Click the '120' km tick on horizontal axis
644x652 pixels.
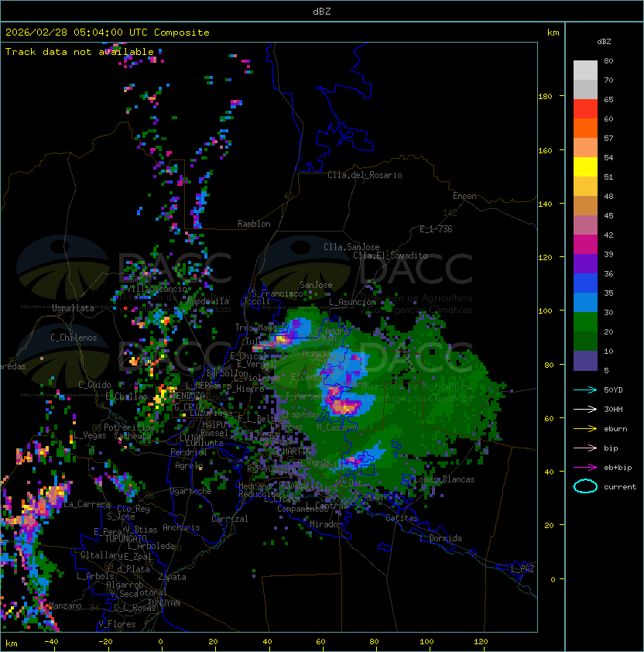pyautogui.click(x=481, y=642)
